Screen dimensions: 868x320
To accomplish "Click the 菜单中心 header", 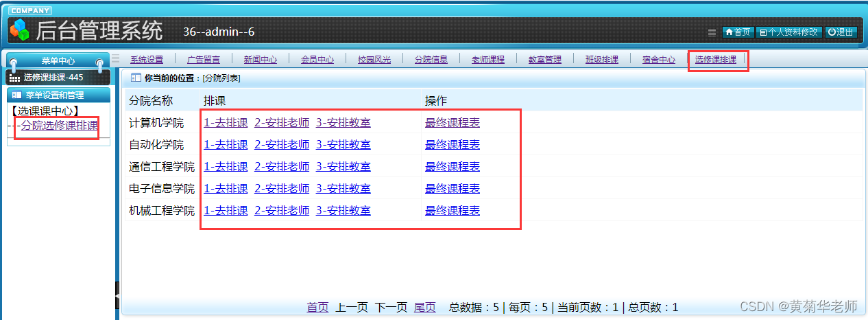I will pos(58,61).
